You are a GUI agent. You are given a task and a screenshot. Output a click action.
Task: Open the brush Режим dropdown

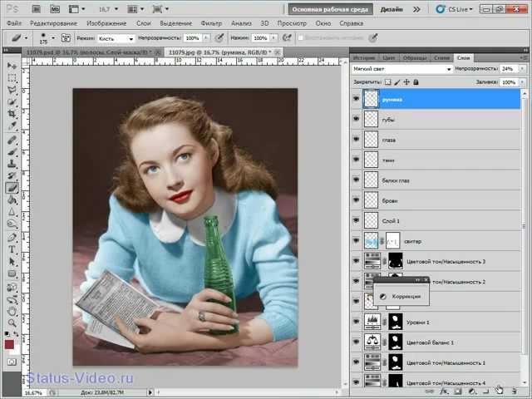(116, 39)
